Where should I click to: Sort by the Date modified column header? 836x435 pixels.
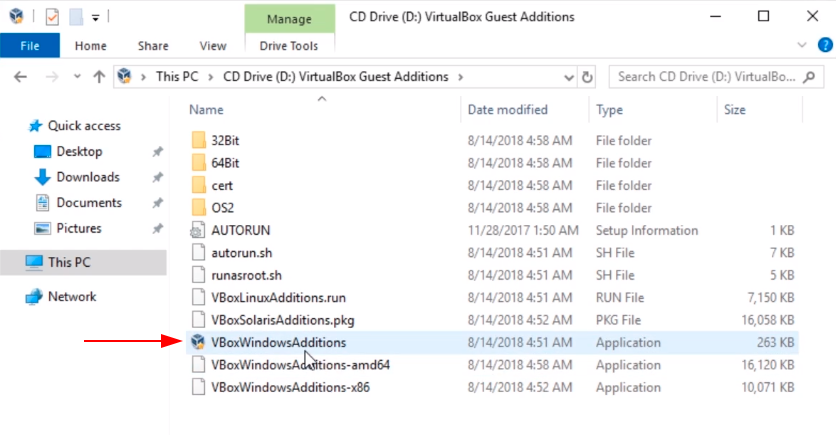point(507,110)
